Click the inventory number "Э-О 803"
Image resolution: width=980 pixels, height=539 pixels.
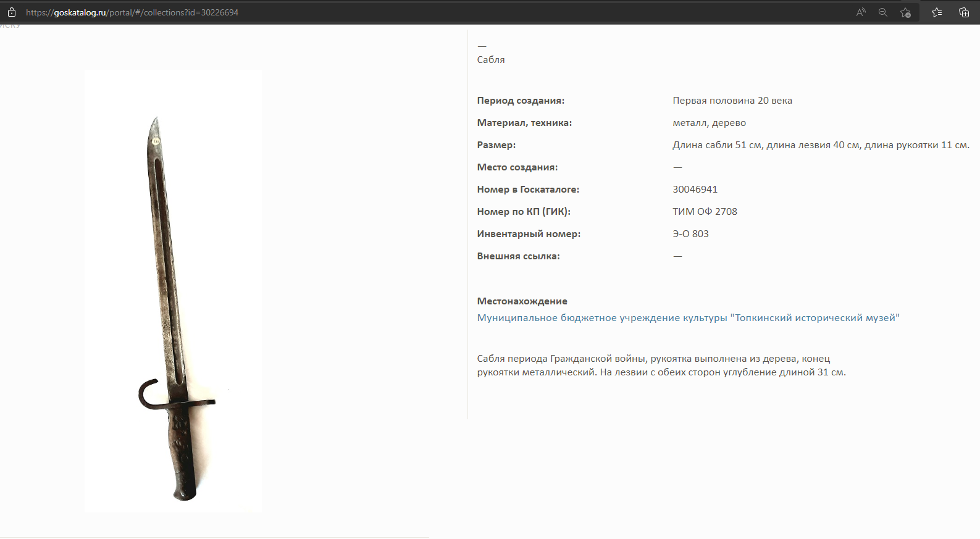click(690, 234)
